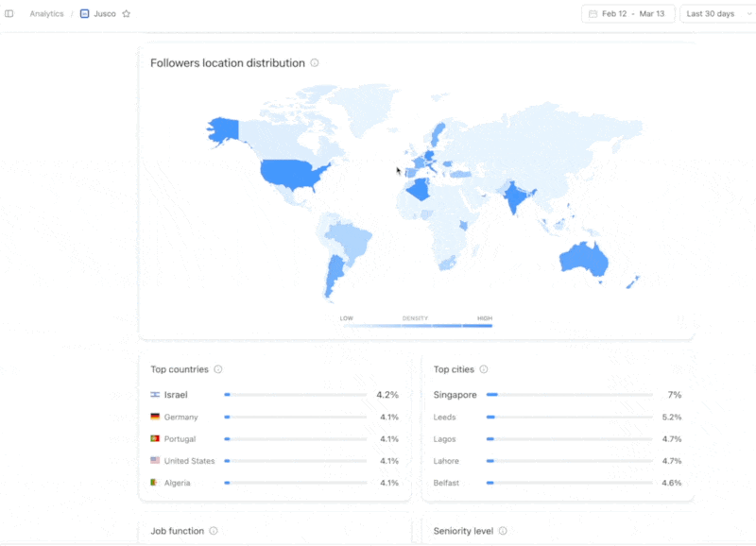This screenshot has height=546, width=756.
Task: Show info tooltip for Top countries
Action: click(218, 369)
